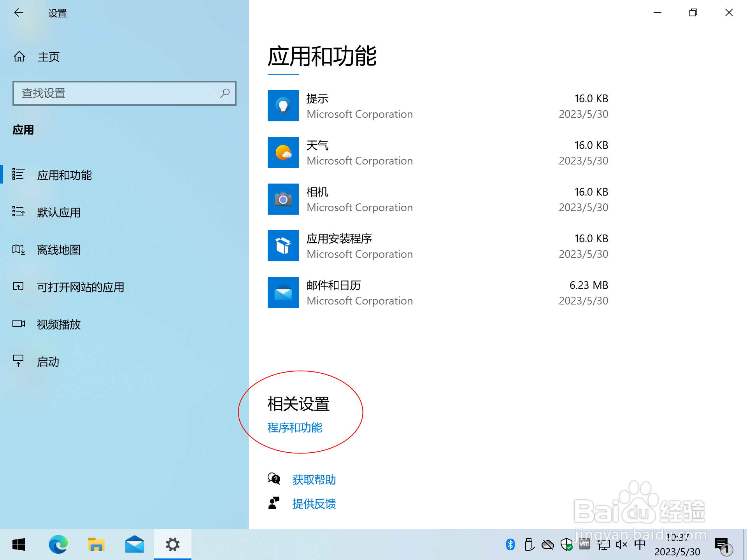Click the 视频播放 camera icon
Screen dimensions: 747x560
[x=19, y=324]
